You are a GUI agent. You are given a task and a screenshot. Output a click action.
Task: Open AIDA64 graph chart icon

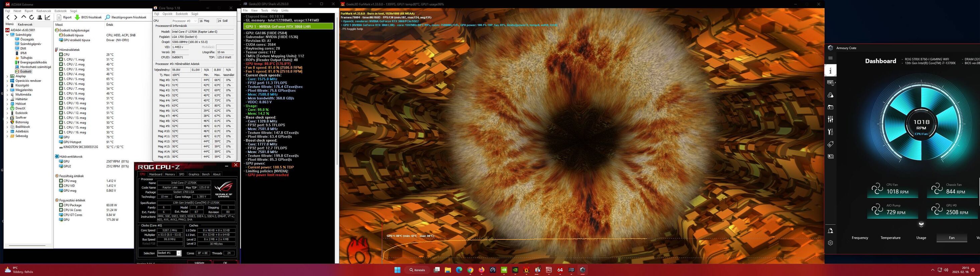pyautogui.click(x=48, y=17)
